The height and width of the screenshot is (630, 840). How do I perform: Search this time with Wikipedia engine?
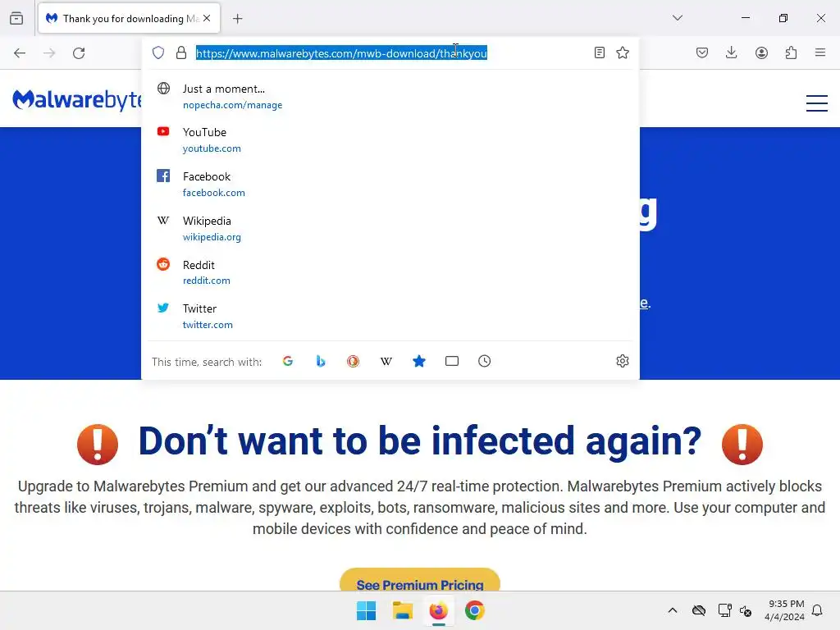386,361
